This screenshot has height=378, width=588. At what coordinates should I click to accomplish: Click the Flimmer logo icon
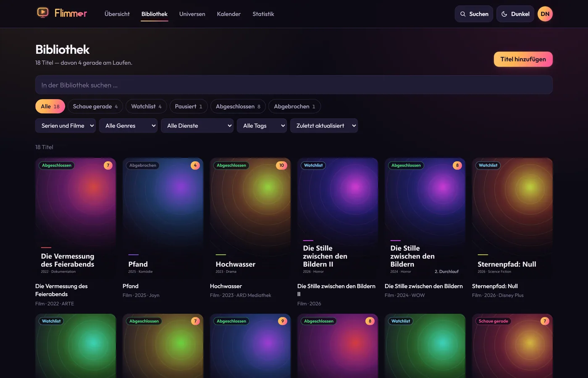pyautogui.click(x=43, y=13)
